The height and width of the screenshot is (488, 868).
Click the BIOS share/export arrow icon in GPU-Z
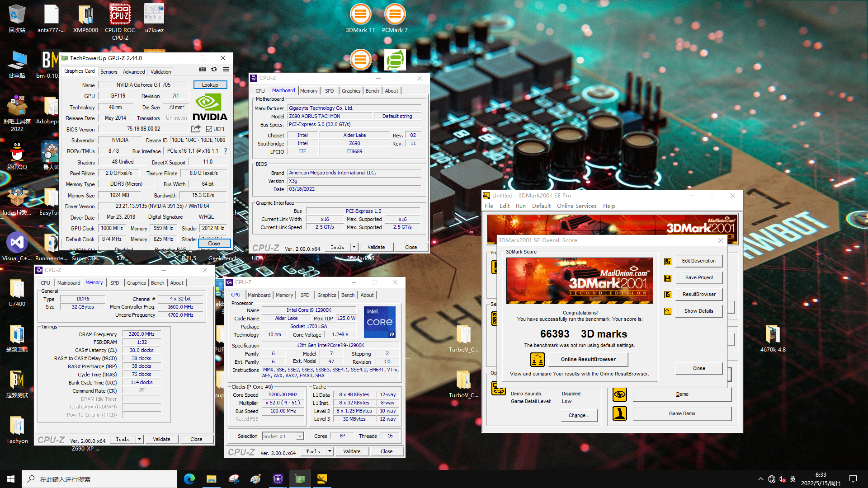pyautogui.click(x=196, y=129)
